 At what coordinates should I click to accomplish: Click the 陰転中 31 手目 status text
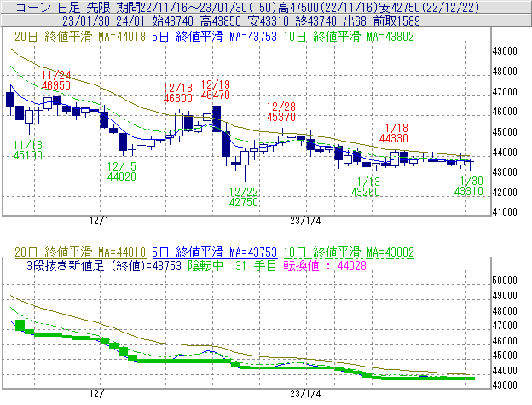(x=233, y=265)
